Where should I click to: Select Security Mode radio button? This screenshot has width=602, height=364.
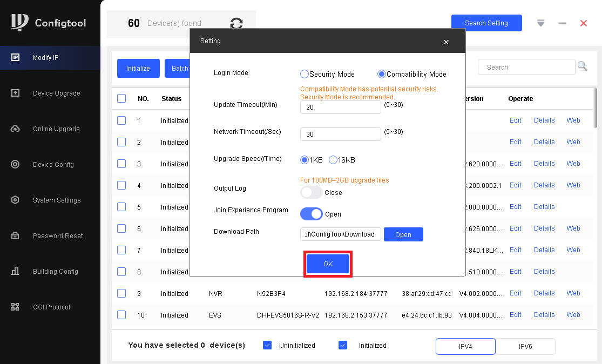[x=305, y=74]
